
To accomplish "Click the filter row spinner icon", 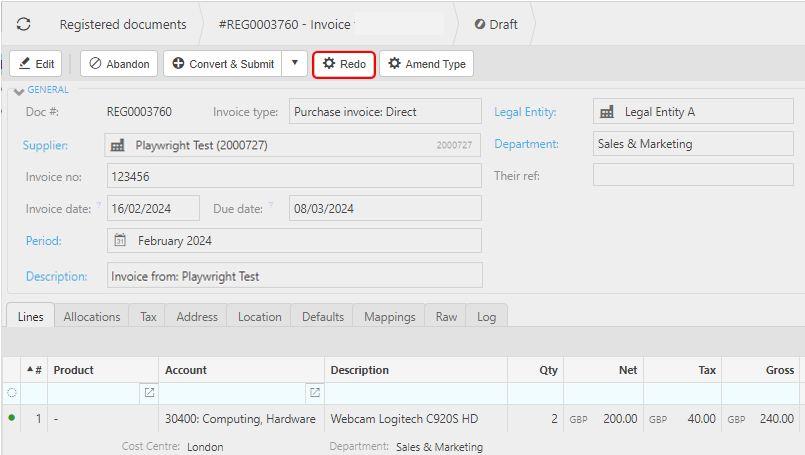I will [12, 393].
